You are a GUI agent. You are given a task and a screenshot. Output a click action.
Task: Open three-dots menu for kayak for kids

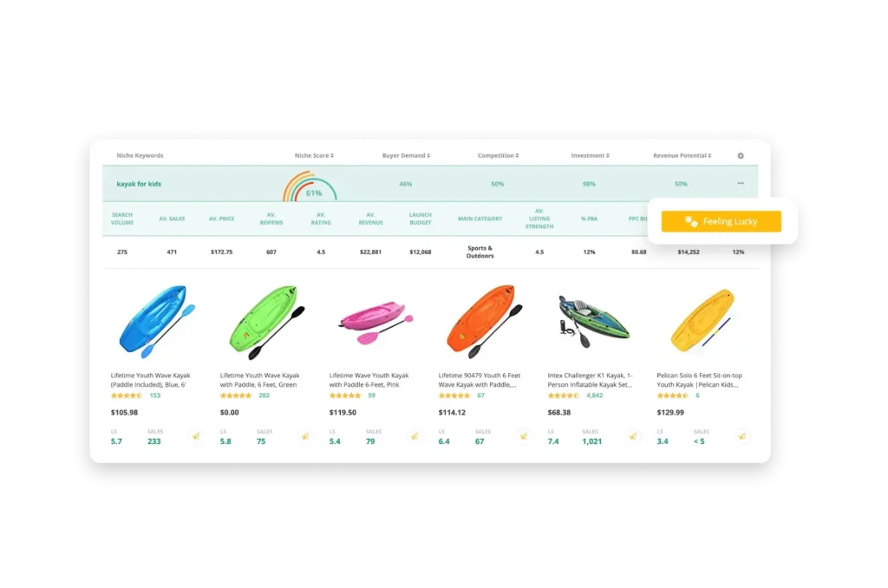tap(741, 184)
